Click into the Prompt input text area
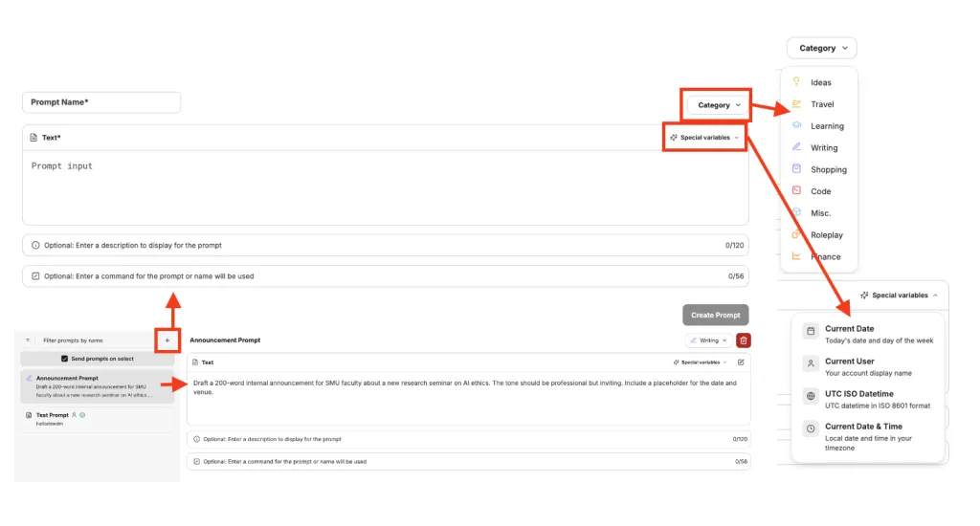980x526 pixels. (386, 187)
